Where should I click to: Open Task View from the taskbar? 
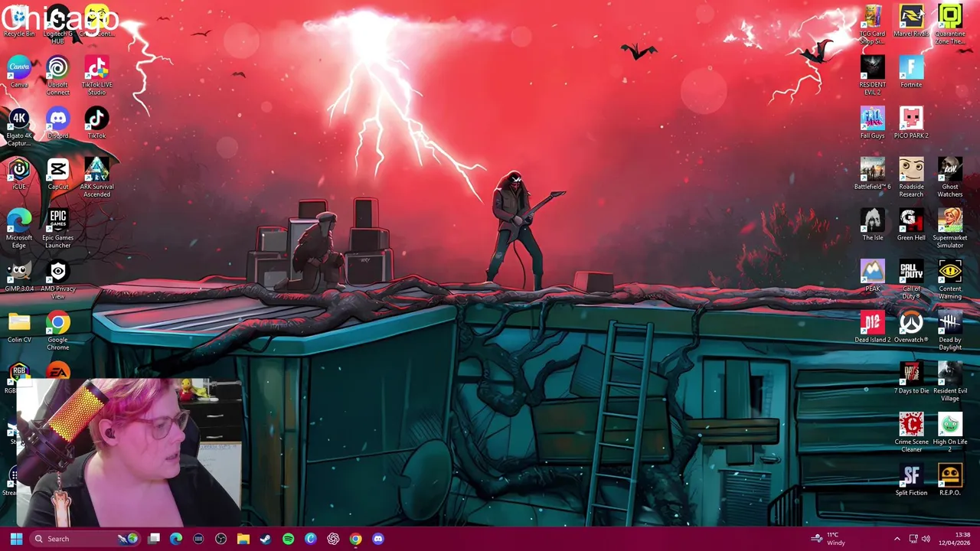[154, 539]
